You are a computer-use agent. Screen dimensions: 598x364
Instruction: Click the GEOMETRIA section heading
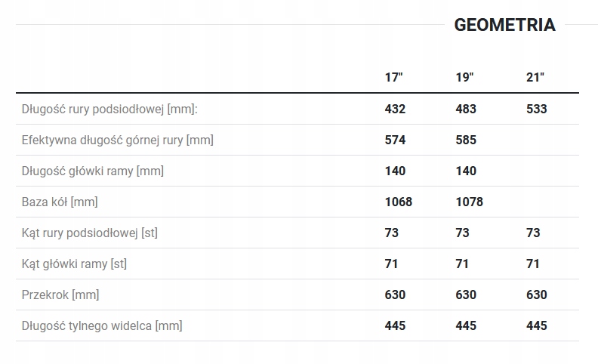tap(504, 25)
